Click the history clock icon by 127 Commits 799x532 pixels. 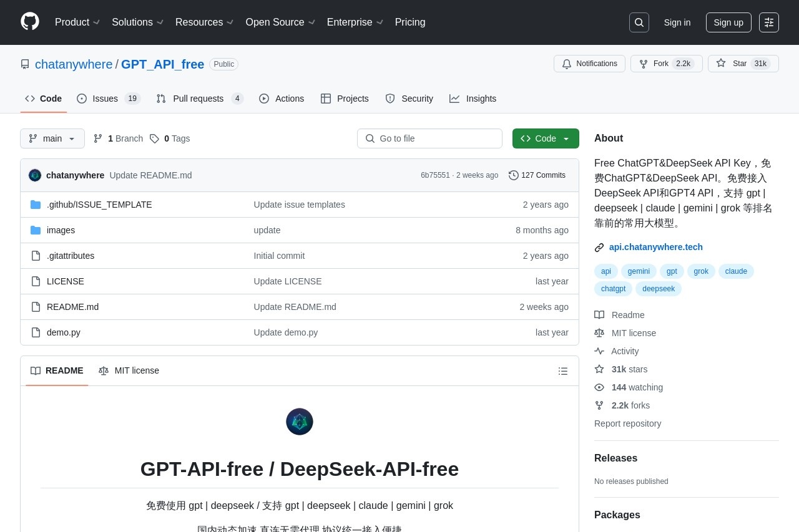pyautogui.click(x=514, y=175)
